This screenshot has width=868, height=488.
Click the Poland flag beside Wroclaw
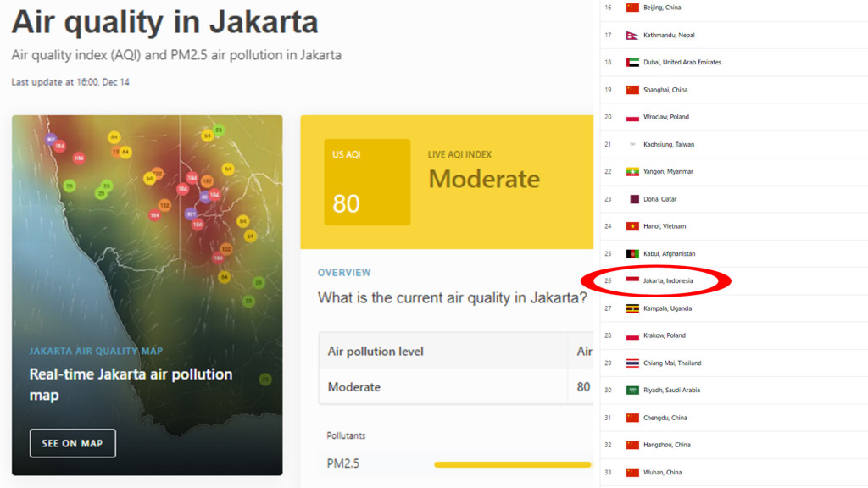[x=632, y=117]
